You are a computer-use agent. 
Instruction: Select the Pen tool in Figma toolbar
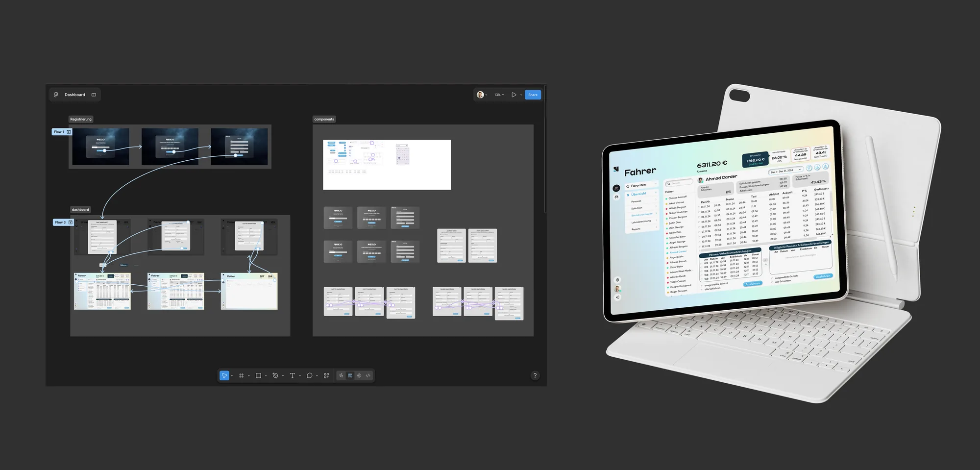pyautogui.click(x=275, y=375)
